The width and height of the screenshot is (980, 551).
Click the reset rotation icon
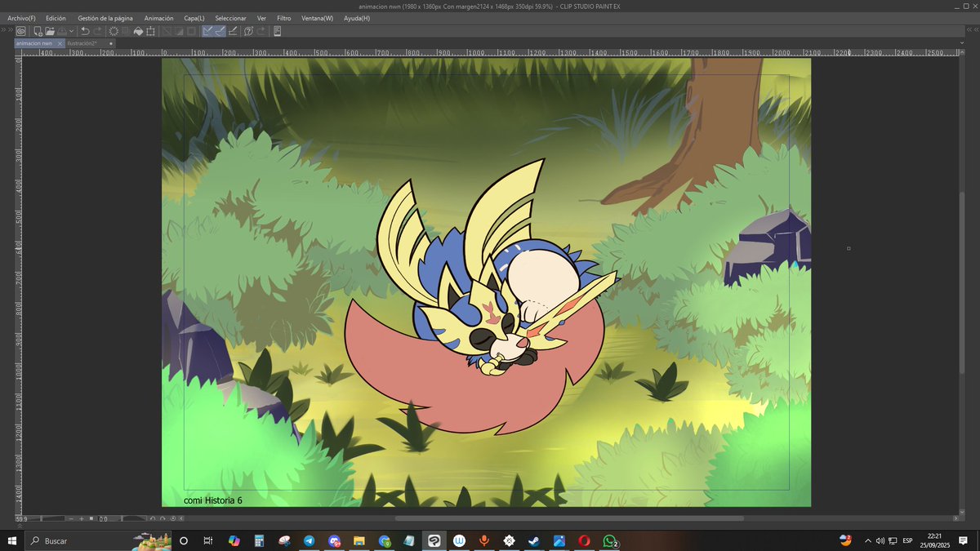pos(173,518)
